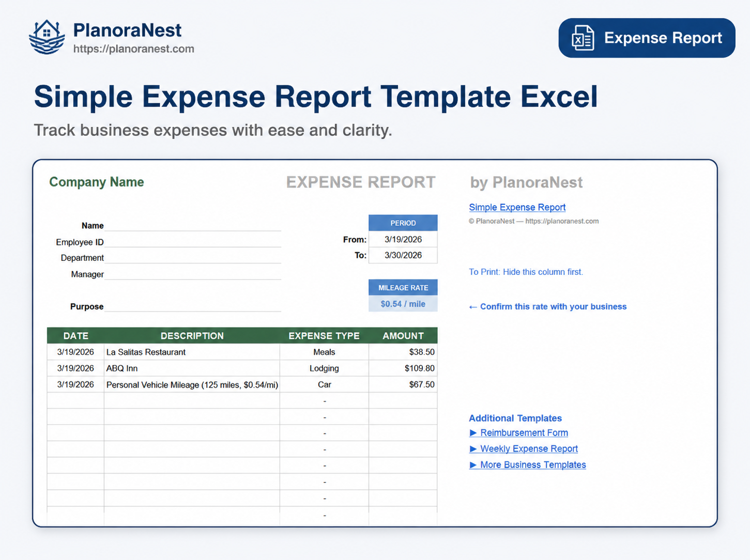The width and height of the screenshot is (750, 560).
Task: Click the Additional Templates heading
Action: pyautogui.click(x=515, y=418)
